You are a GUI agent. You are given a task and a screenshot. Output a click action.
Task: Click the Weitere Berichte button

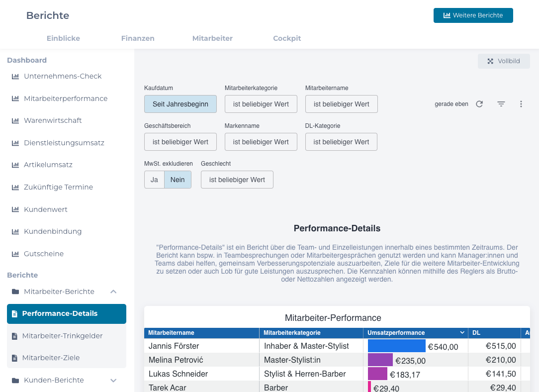click(x=473, y=15)
